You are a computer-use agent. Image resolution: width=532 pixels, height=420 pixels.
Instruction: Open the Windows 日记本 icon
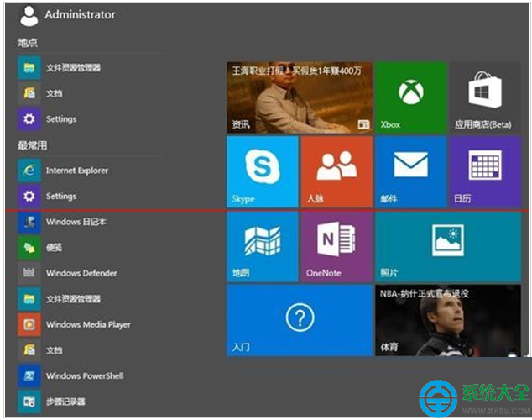coord(29,222)
